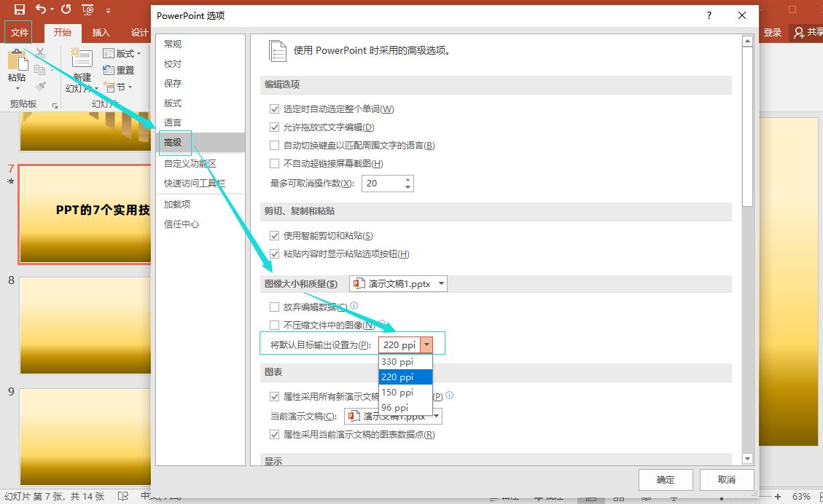
Task: Uncheck 使用智能剪切和粘贴 option
Action: coord(275,236)
